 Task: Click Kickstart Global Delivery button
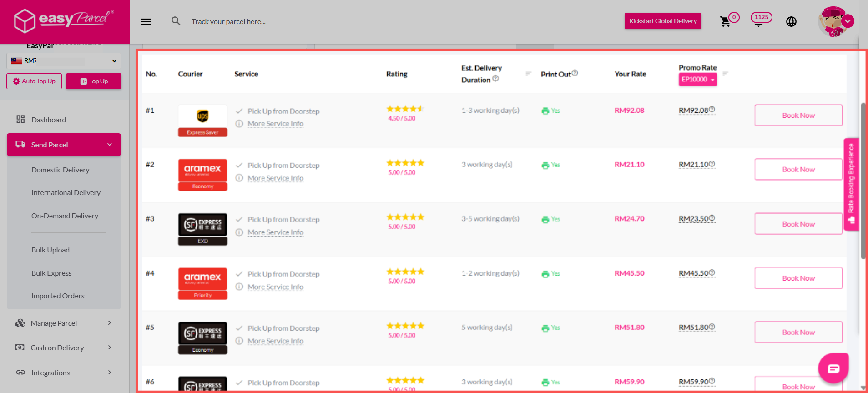[663, 21]
